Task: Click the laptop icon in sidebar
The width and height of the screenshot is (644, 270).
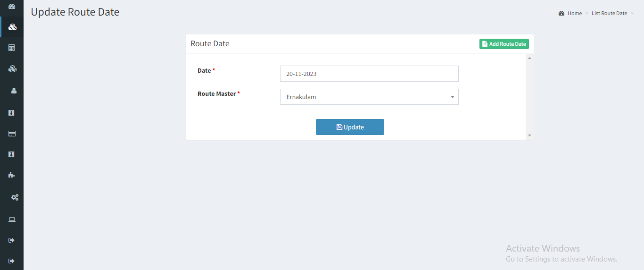Action: pos(12,219)
